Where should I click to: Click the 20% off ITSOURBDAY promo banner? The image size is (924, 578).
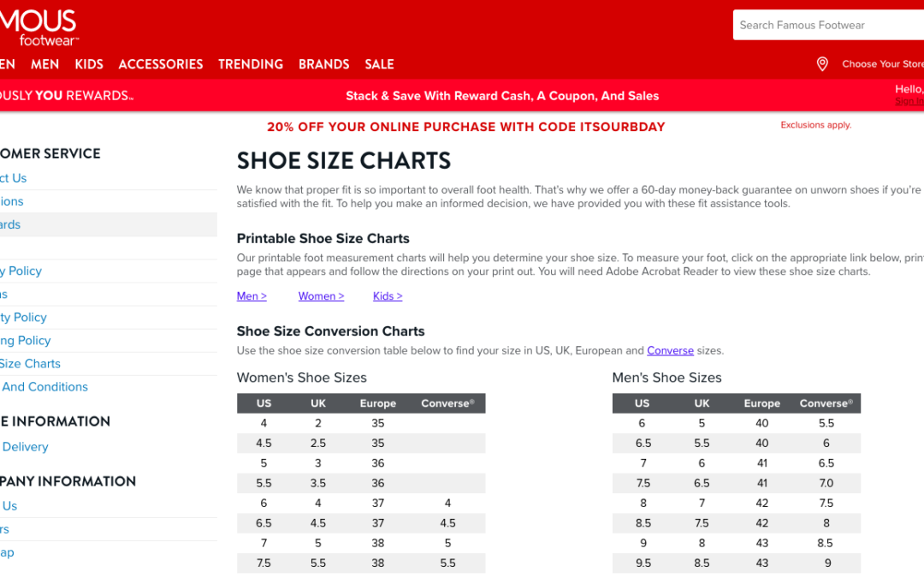[x=465, y=127]
